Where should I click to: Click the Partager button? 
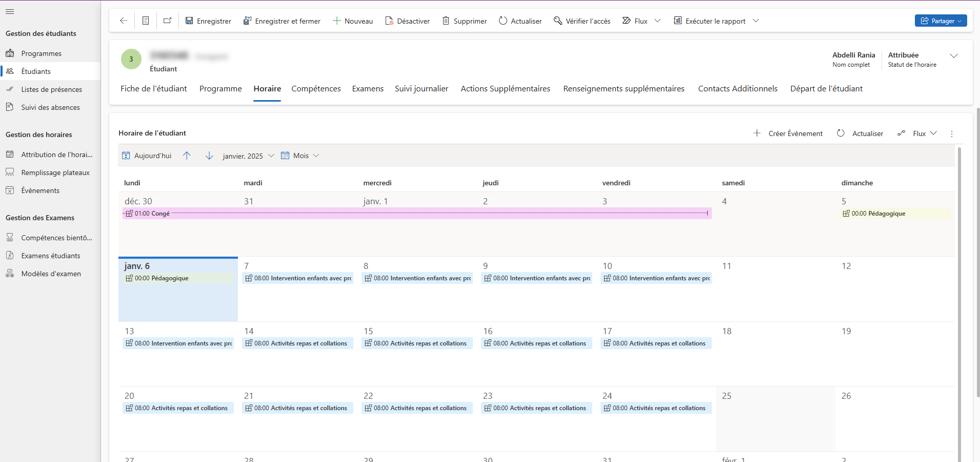pyautogui.click(x=941, y=21)
